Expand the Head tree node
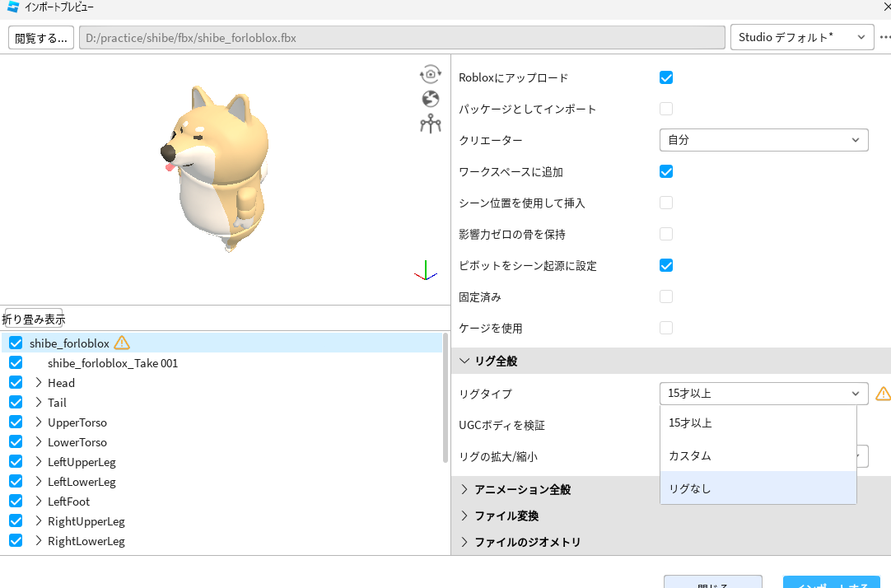Screen dimensions: 891x588 click(x=39, y=382)
